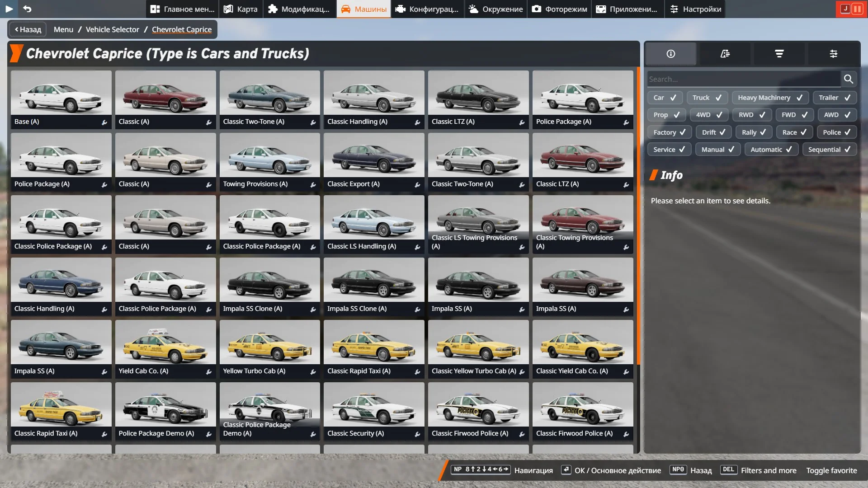Toggle the Car filter
Viewport: 868px width, 488px height.
pos(665,98)
